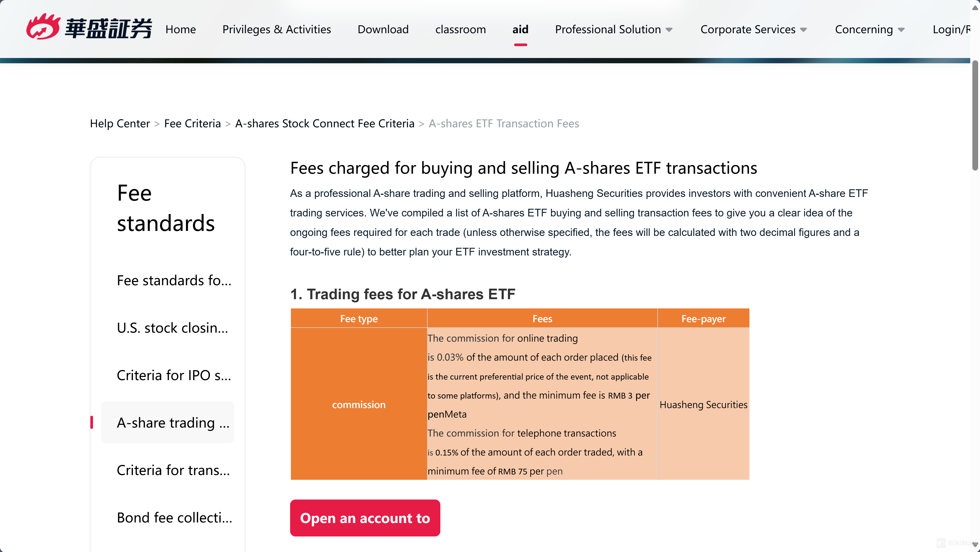Open Fee Criteria breadcrumb link
Viewport: 980px width, 552px height.
coord(193,123)
